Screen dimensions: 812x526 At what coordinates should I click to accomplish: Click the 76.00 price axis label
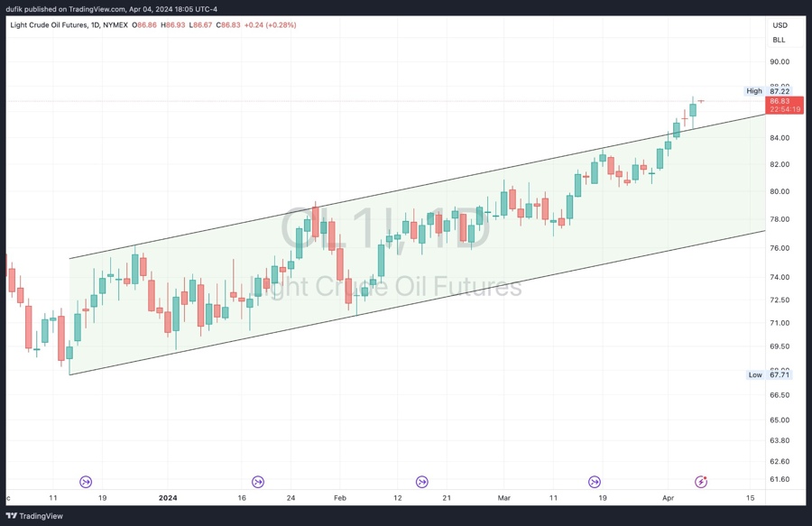(780, 248)
